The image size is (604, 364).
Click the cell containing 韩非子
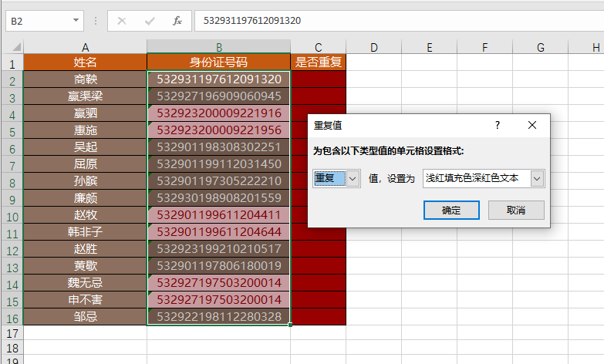coord(85,231)
